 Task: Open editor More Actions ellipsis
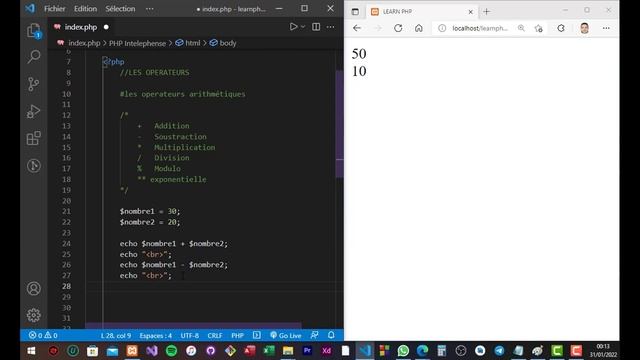coord(330,27)
